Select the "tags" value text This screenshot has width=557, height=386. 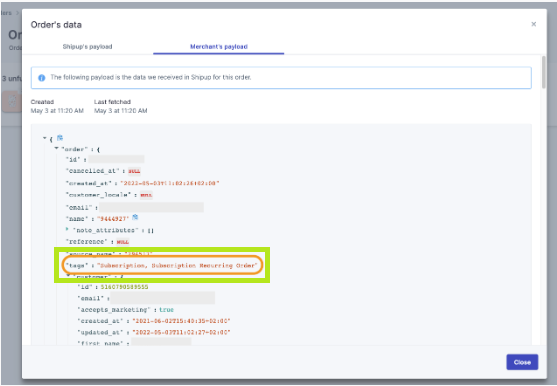177,265
